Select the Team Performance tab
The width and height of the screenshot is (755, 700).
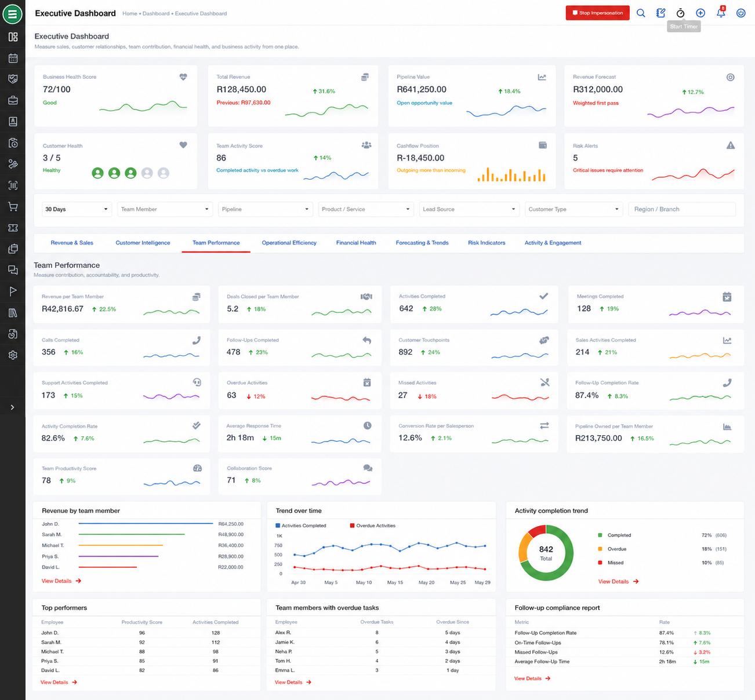[x=216, y=243]
